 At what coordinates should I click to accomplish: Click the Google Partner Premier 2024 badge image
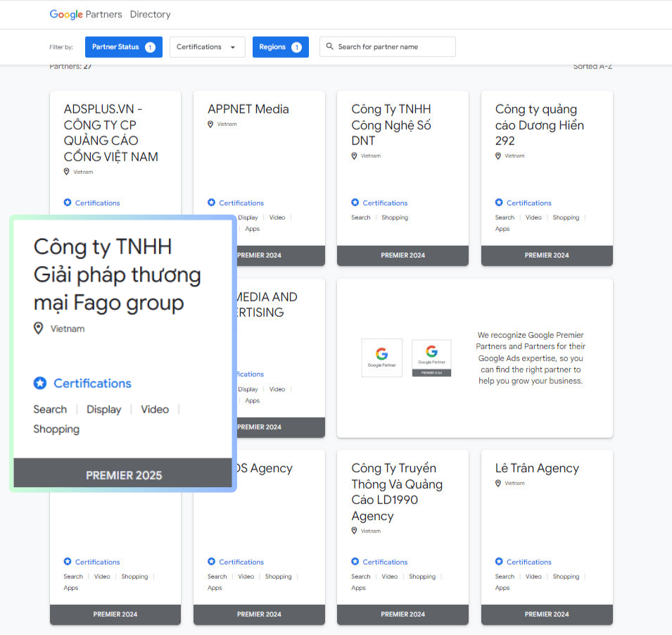point(431,358)
